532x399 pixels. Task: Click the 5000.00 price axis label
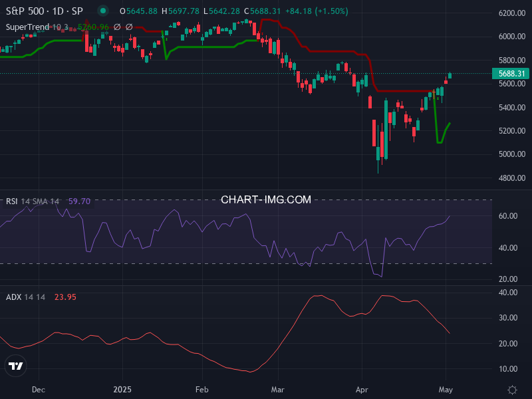click(x=512, y=154)
